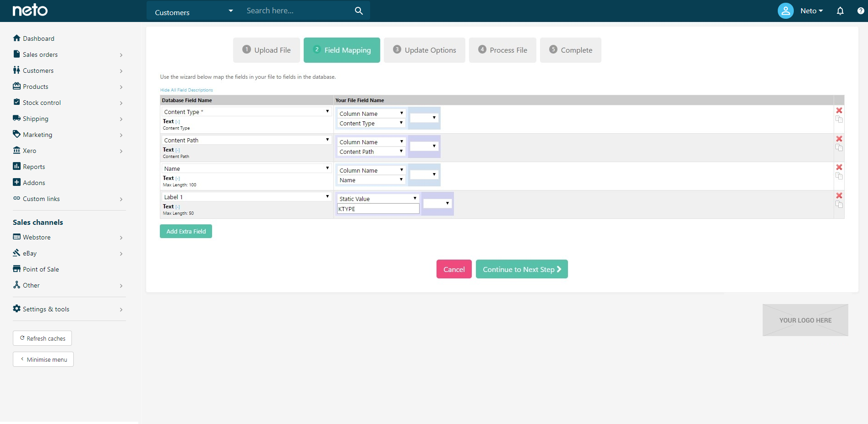Click the Cancel button
This screenshot has height=424, width=868.
(x=454, y=269)
